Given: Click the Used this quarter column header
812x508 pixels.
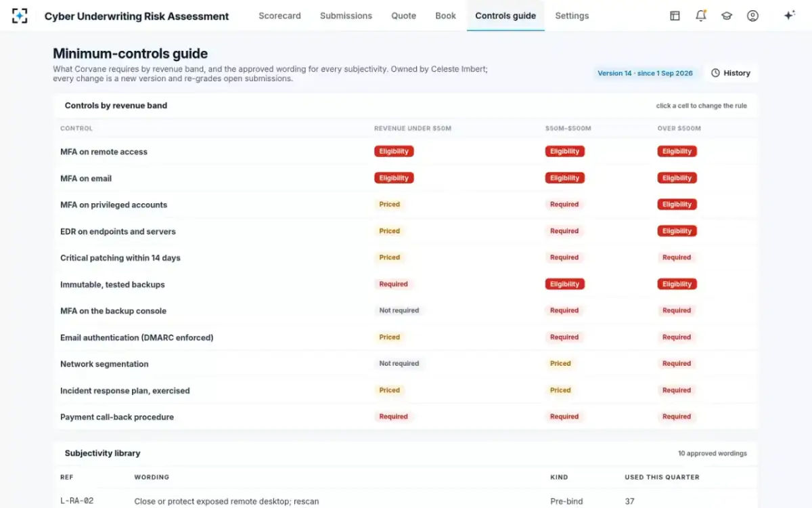Looking at the screenshot, I should click(x=662, y=477).
